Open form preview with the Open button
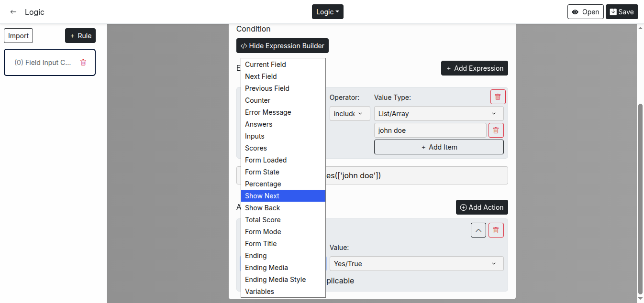Image resolution: width=644 pixels, height=303 pixels. 585,12
